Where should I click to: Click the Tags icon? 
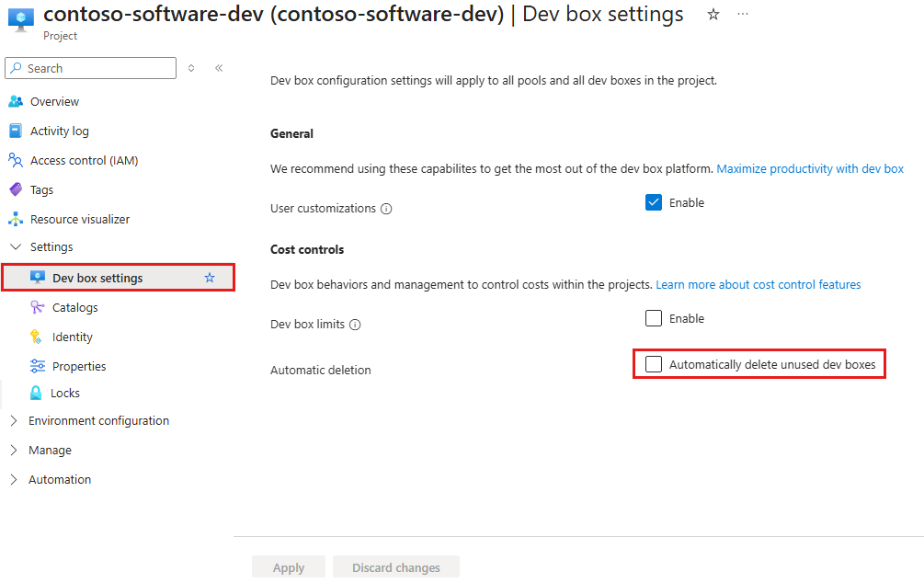click(x=17, y=189)
